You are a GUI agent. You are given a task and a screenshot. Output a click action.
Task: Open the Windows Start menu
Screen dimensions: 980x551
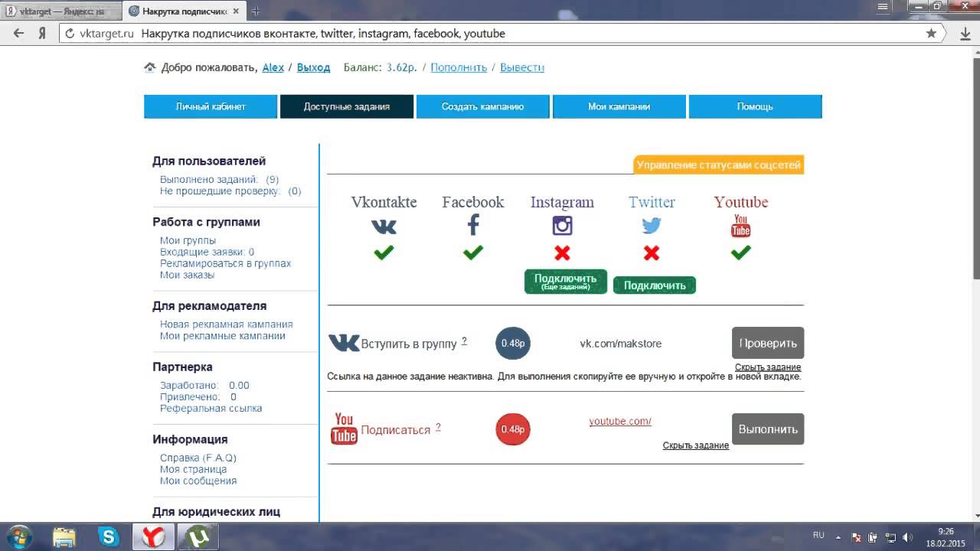click(x=18, y=536)
